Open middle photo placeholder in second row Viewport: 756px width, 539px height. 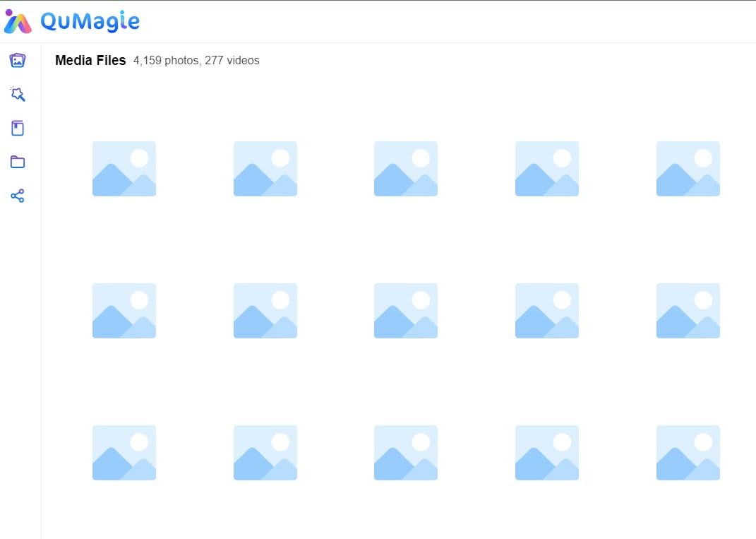point(406,310)
